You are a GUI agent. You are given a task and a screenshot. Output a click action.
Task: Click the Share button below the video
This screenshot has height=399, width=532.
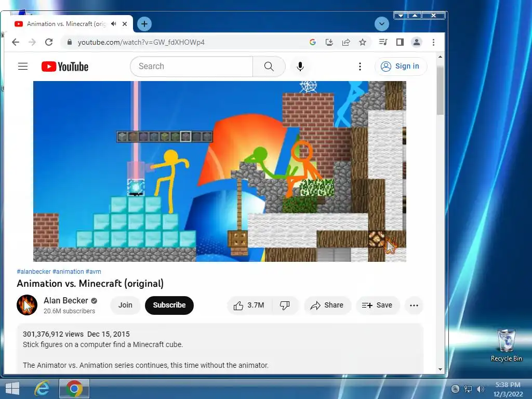(x=327, y=305)
